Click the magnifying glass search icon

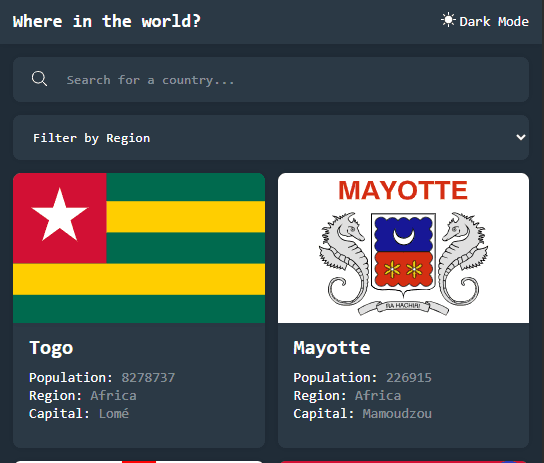click(x=39, y=79)
